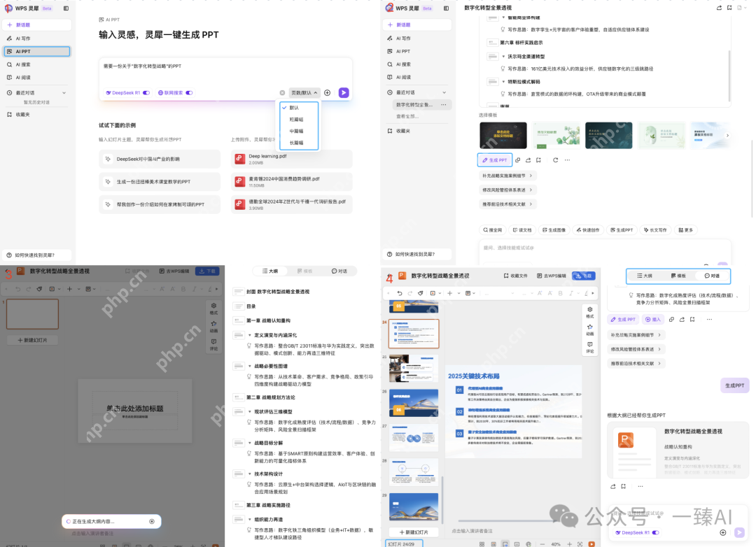Toggle DeepSeek R1 in the AI PPT prompt box
756x547 pixels.
click(x=146, y=92)
